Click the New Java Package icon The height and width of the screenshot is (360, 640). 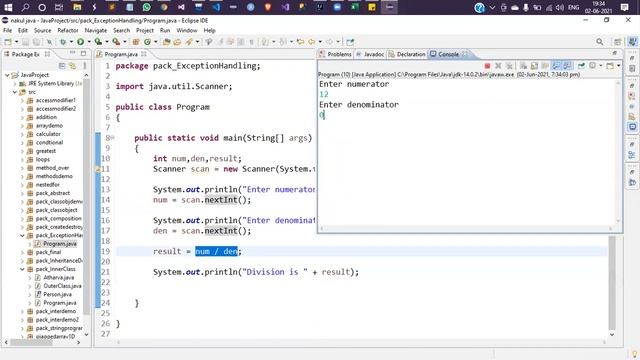coord(136,42)
